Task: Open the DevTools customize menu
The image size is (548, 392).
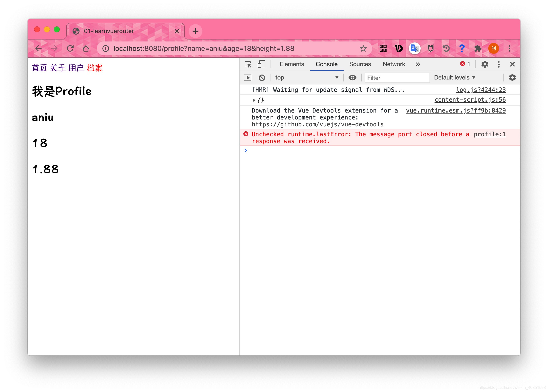Action: 499,64
